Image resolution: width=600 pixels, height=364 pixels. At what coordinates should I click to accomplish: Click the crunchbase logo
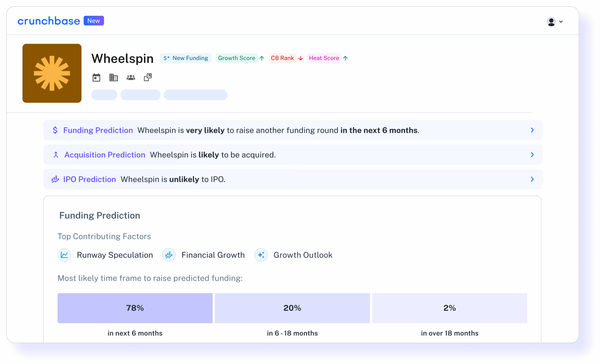[49, 21]
